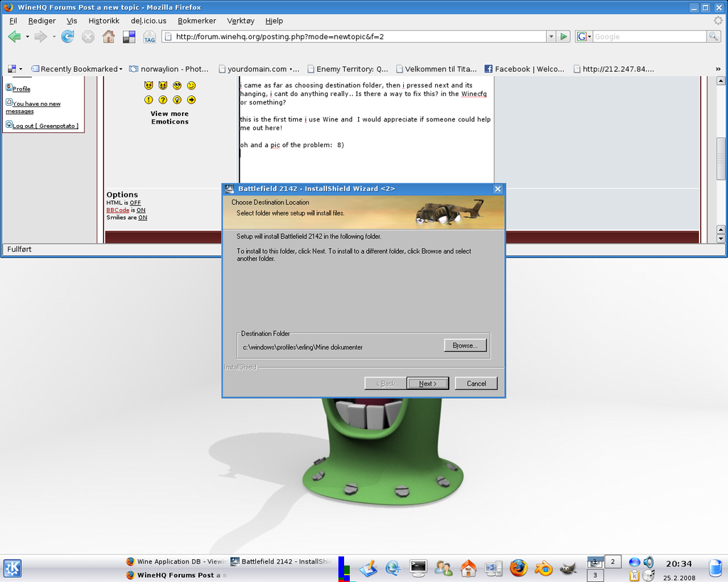The width and height of the screenshot is (728, 582).
Task: Click the del.icio.us checkered toolbar icon
Action: click(x=129, y=37)
